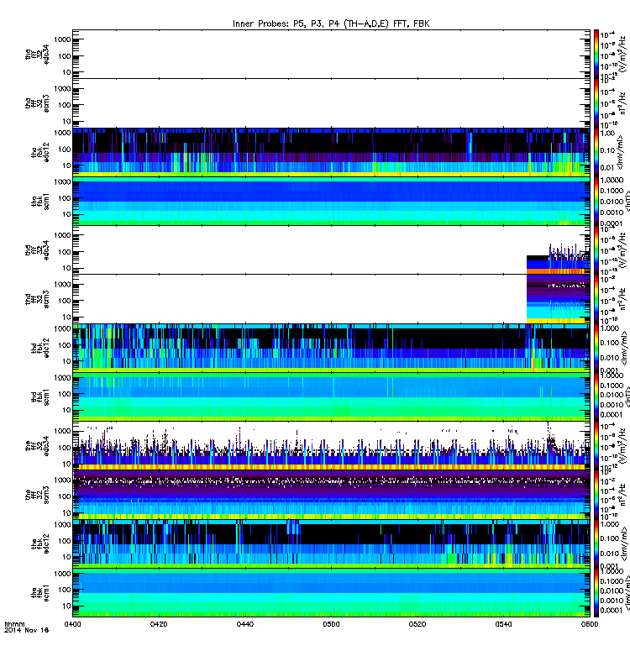
Task: Click the 'hhmm' axis unit label
Action: [x=14, y=624]
